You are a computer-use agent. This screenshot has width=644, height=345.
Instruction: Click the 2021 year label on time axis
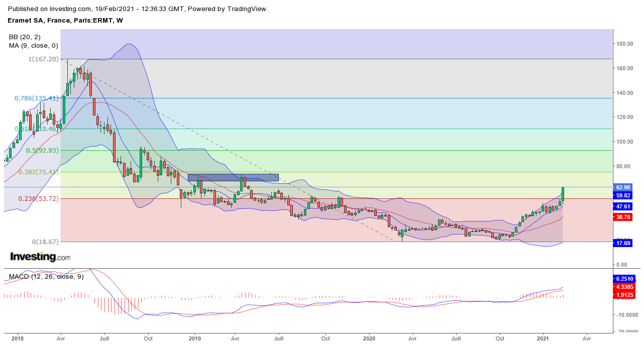point(544,339)
